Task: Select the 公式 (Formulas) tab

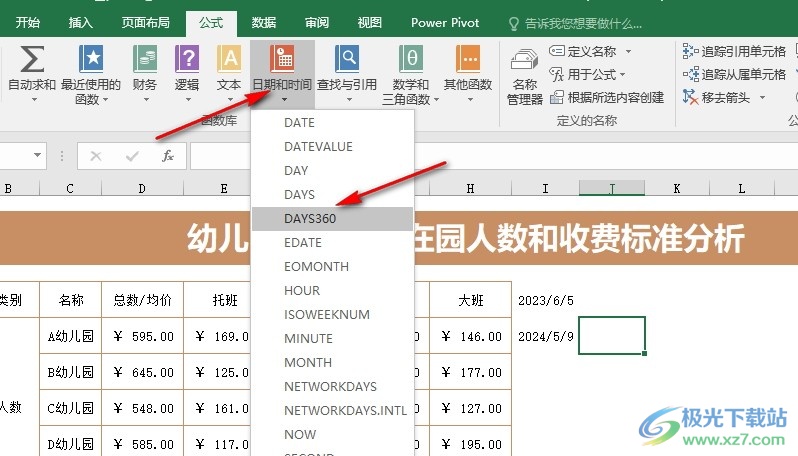Action: pyautogui.click(x=211, y=22)
